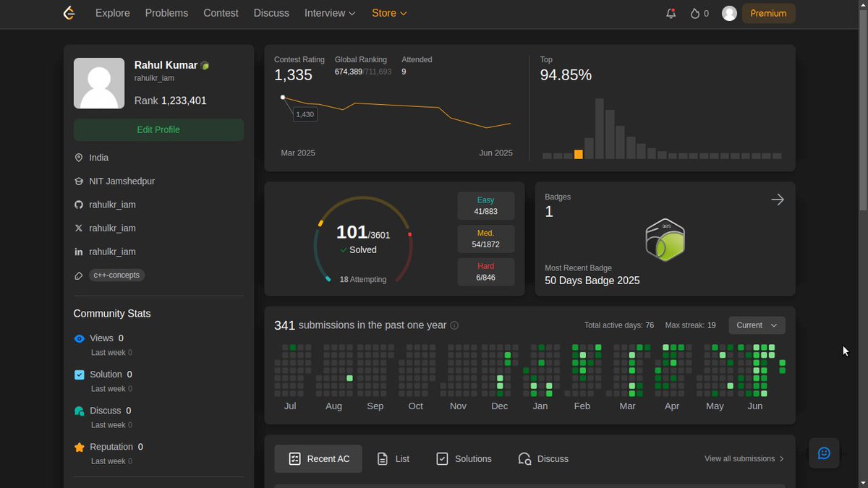Click the Recent AC tab icon
The width and height of the screenshot is (868, 488).
point(294,459)
